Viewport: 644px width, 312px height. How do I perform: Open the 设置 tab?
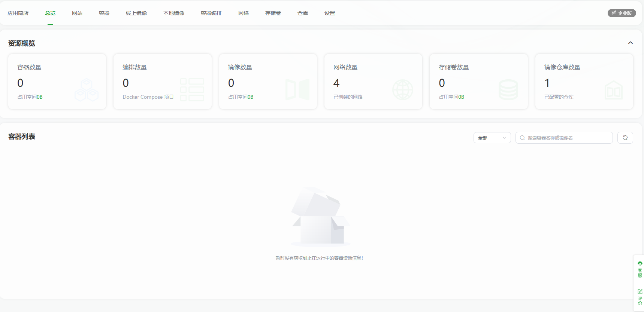tap(330, 13)
